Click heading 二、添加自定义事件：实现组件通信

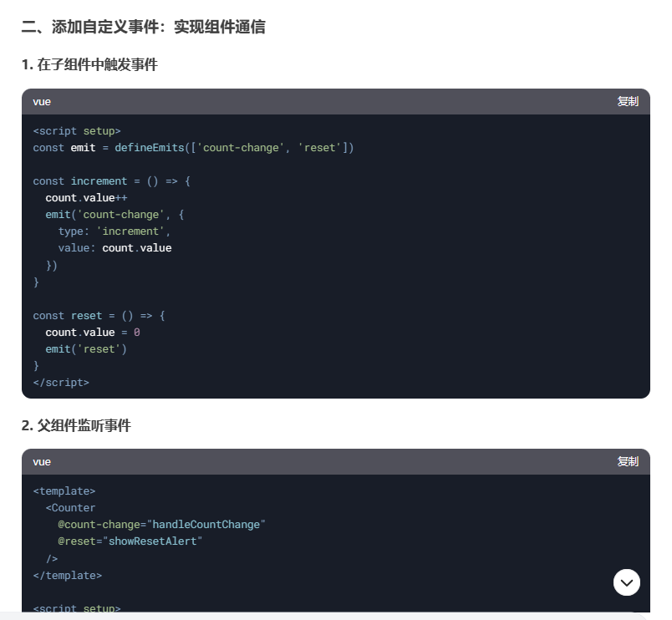144,27
